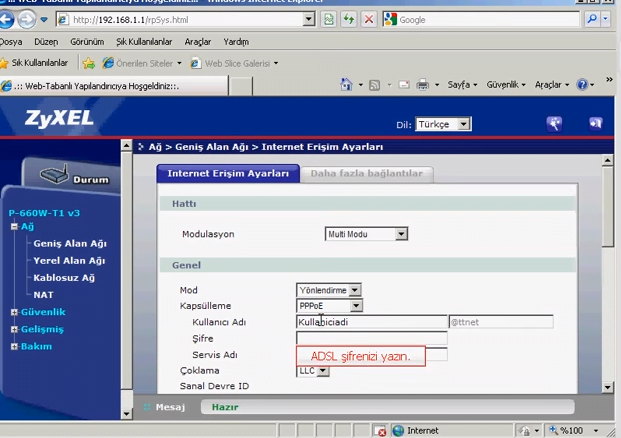Click the red Stop loading icon
Viewport: 621px width, 438px height.
click(369, 19)
